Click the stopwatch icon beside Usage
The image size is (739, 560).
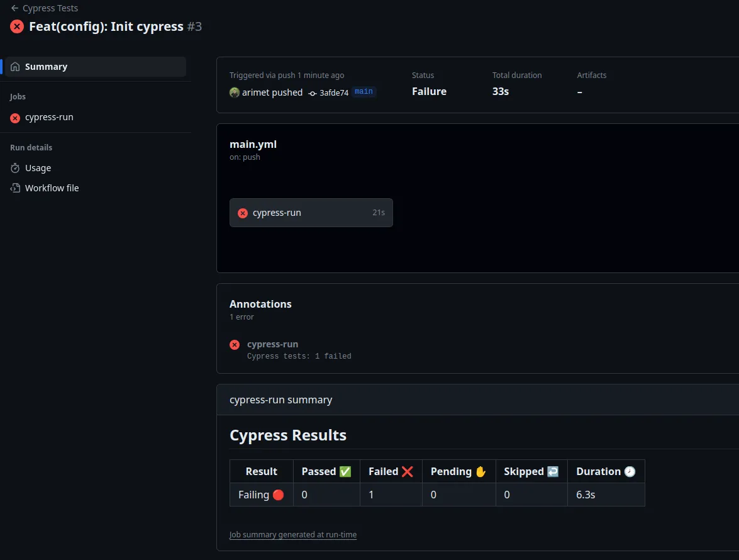(x=14, y=168)
